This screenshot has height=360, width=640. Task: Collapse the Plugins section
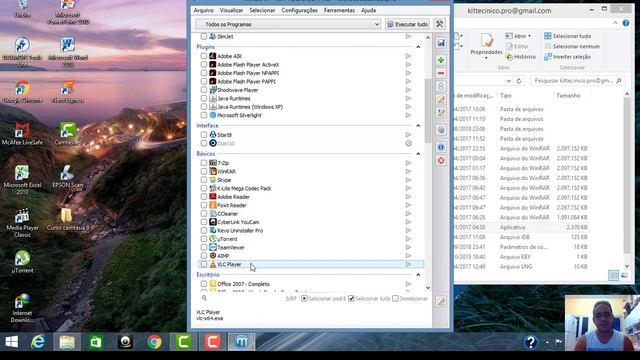point(418,47)
